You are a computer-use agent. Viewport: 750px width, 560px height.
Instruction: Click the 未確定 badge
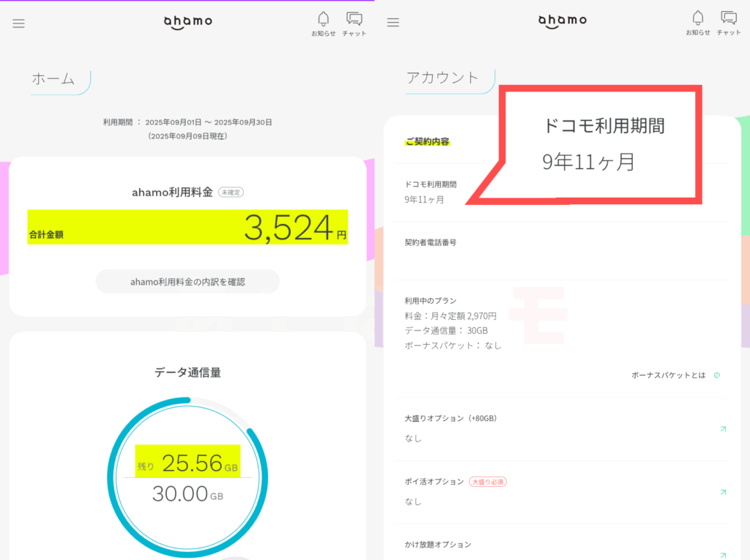231,193
